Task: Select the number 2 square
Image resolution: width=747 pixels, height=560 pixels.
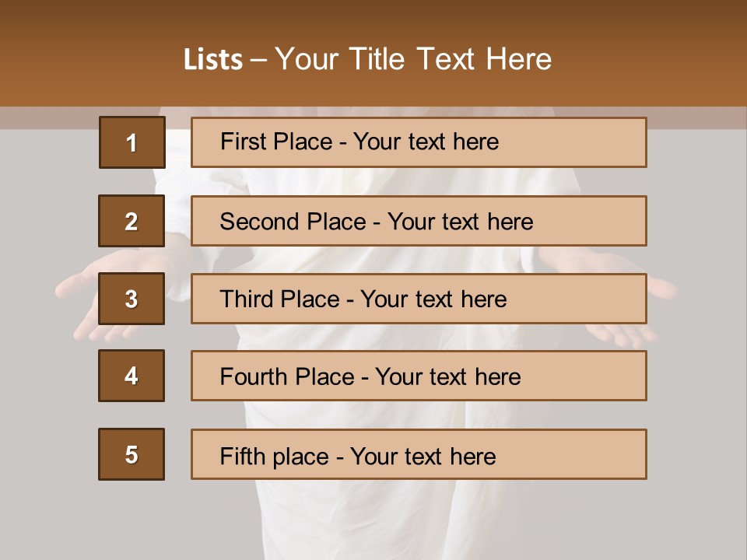Action: click(x=132, y=221)
